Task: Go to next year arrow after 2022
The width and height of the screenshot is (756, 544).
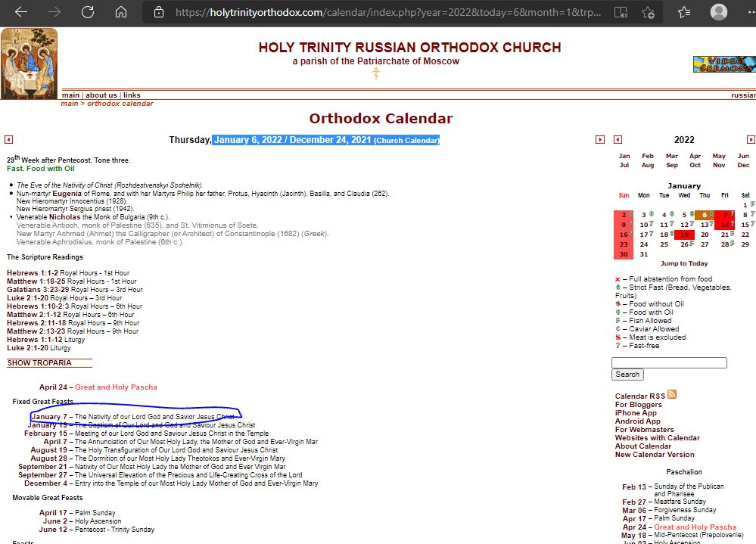Action: [x=751, y=140]
